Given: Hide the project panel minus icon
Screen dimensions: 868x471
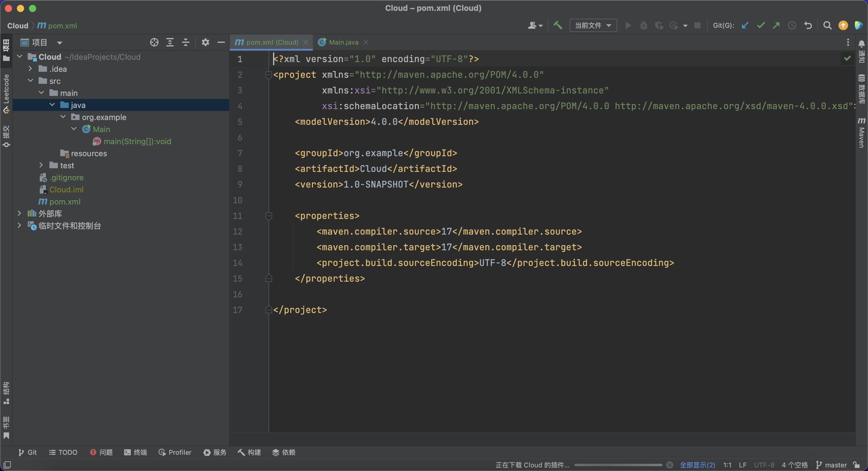Looking at the screenshot, I should pos(221,42).
